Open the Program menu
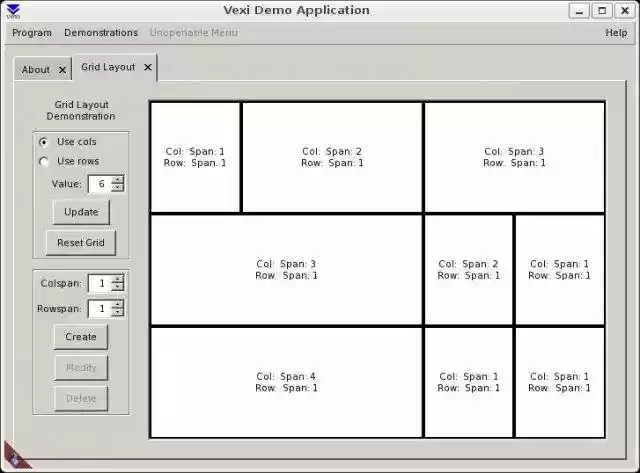This screenshot has width=640, height=473. [32, 33]
